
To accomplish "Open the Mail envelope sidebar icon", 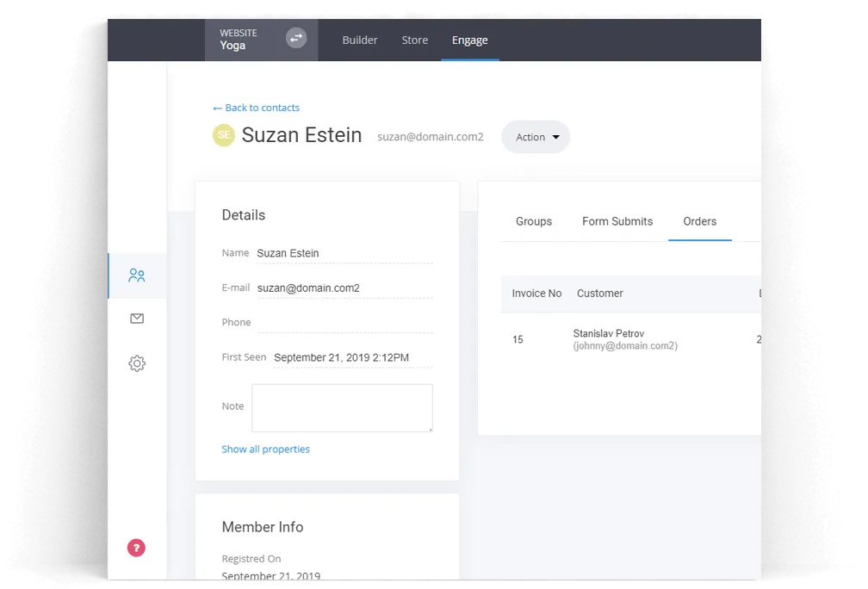I will tap(137, 319).
